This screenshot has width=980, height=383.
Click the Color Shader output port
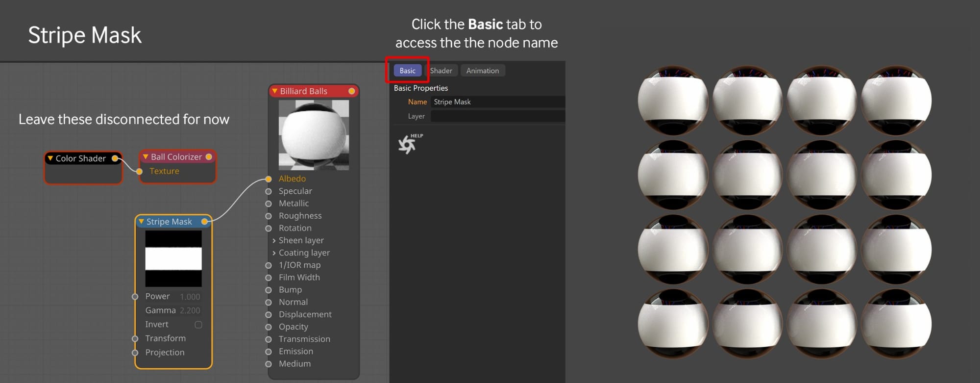click(115, 158)
